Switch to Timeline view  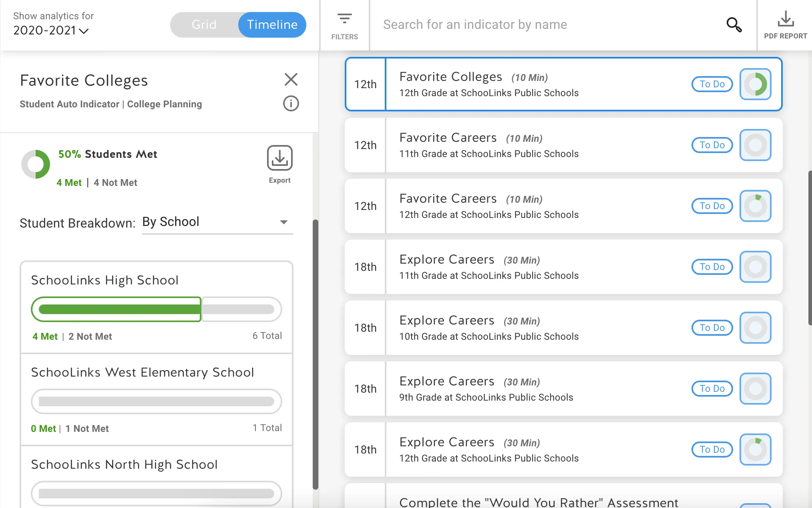click(x=272, y=25)
